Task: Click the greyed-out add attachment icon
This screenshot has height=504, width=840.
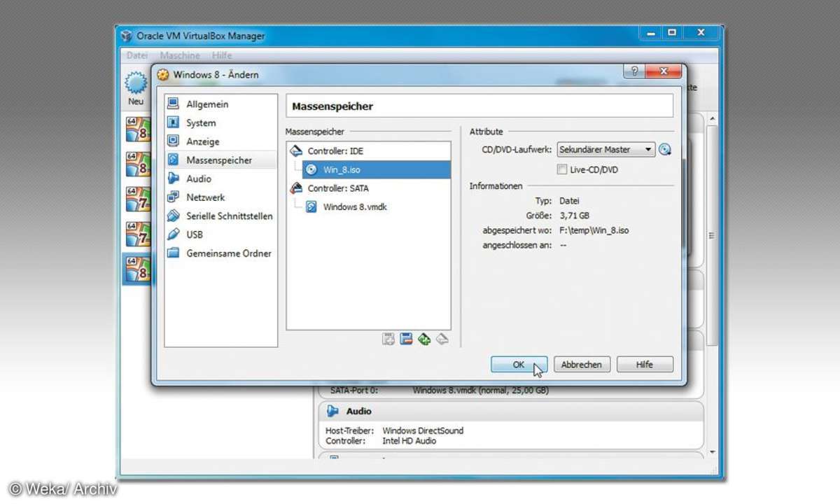Action: (x=388, y=339)
